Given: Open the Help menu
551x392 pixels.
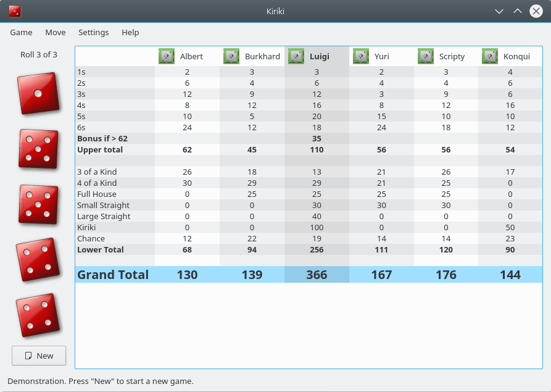Looking at the screenshot, I should [x=130, y=32].
